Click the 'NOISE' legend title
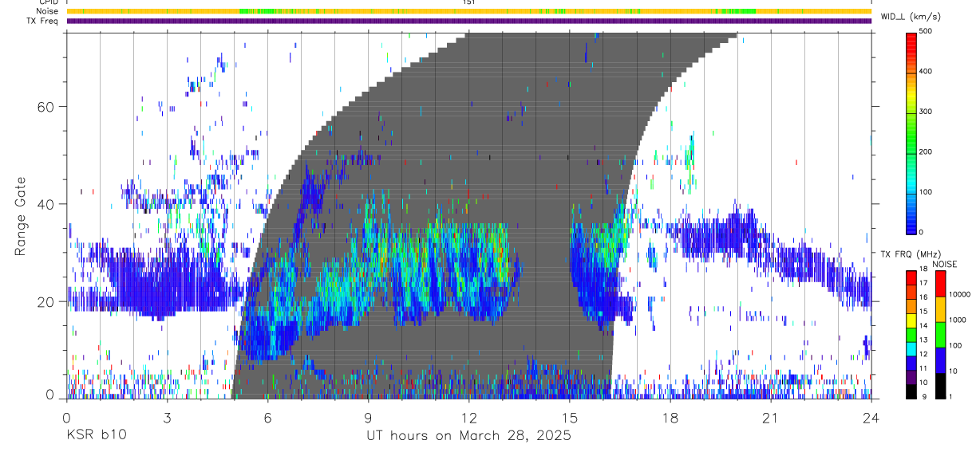The image size is (980, 452). [944, 263]
